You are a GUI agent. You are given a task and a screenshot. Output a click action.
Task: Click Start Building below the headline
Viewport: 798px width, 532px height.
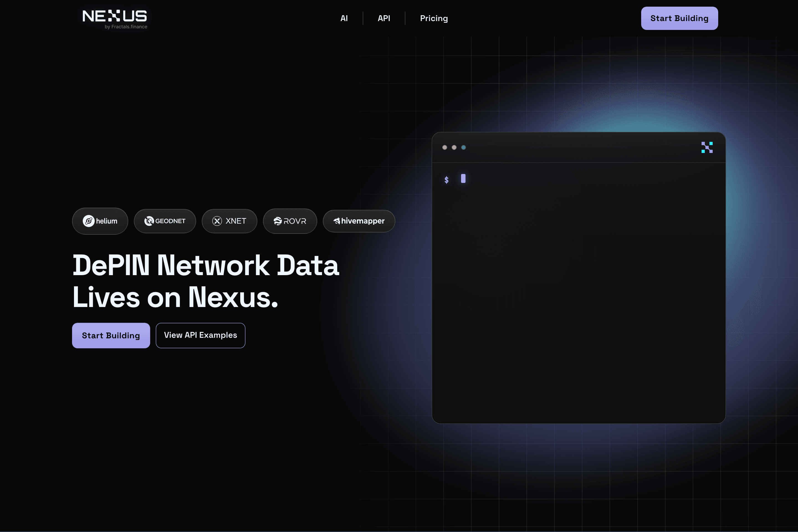(x=111, y=335)
